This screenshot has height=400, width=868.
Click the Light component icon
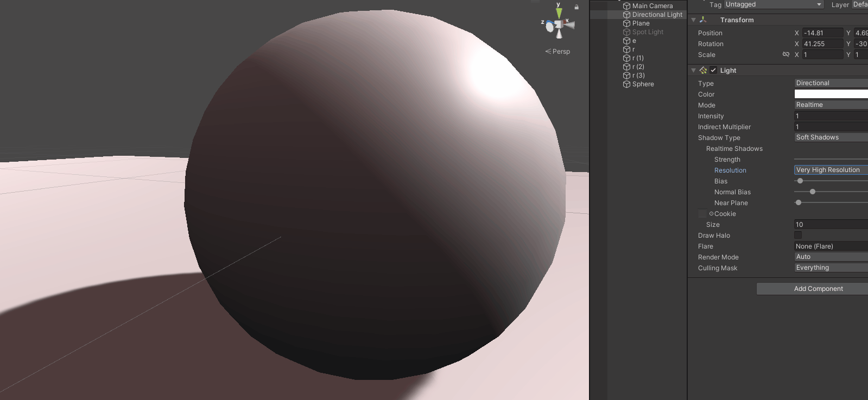tap(703, 70)
